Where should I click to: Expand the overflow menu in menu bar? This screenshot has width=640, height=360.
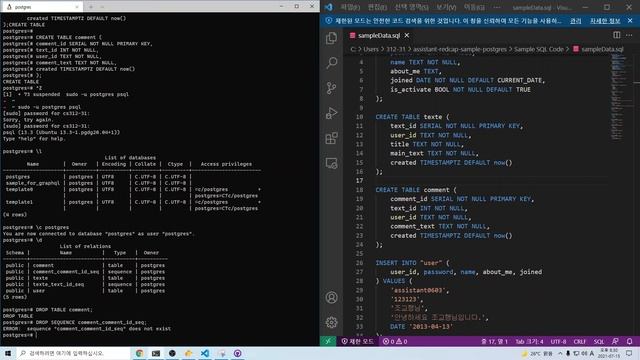pyautogui.click(x=497, y=7)
